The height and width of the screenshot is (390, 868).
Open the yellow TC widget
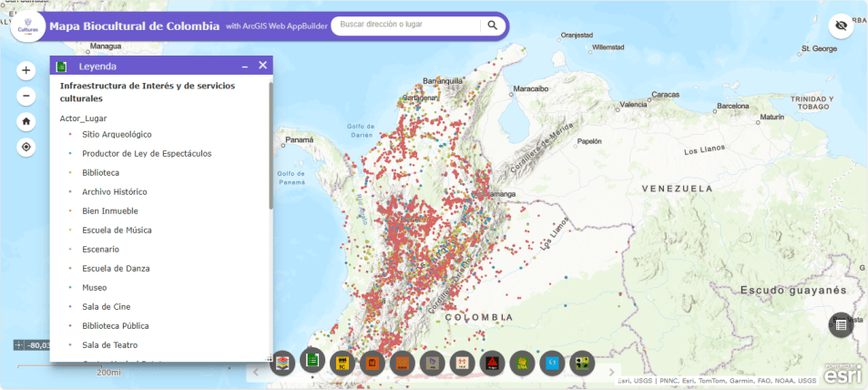click(x=342, y=364)
